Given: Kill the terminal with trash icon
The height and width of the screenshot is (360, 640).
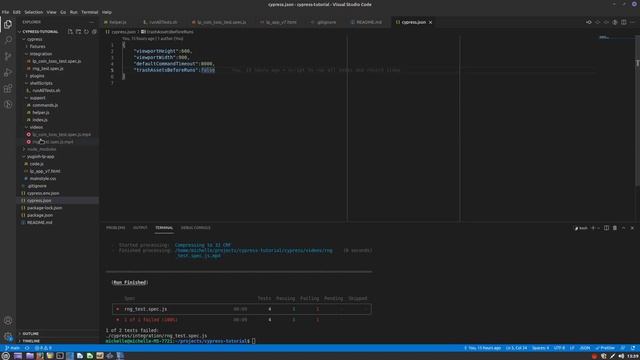Looking at the screenshot, I should pyautogui.click(x=615, y=228).
